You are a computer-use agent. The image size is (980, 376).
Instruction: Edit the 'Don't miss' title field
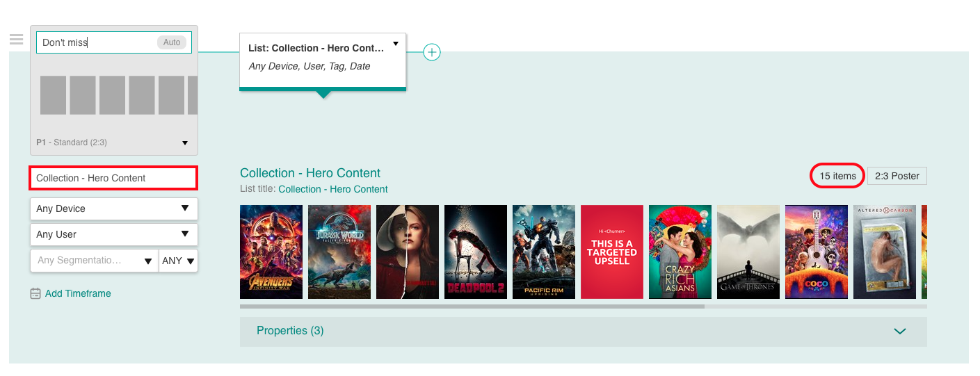pyautogui.click(x=114, y=42)
